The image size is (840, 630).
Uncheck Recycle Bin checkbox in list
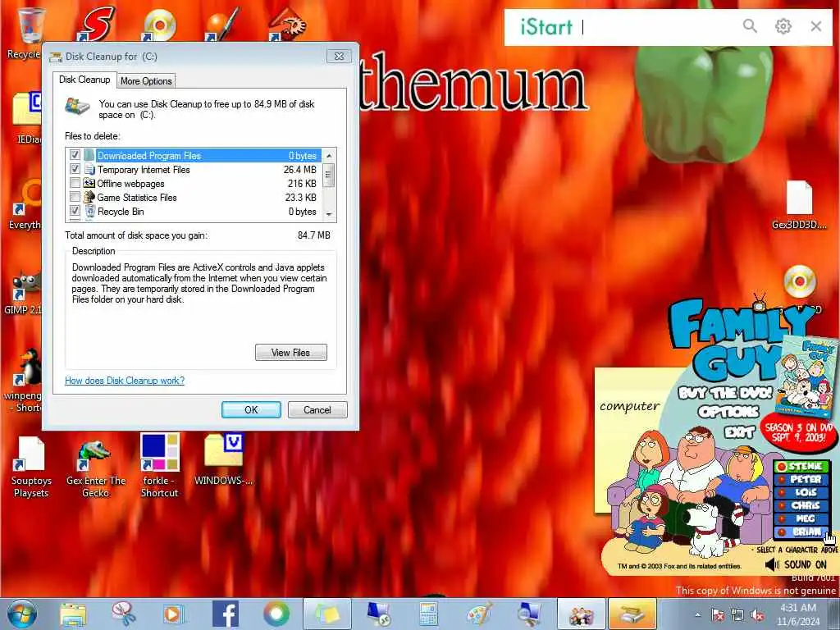click(x=75, y=211)
